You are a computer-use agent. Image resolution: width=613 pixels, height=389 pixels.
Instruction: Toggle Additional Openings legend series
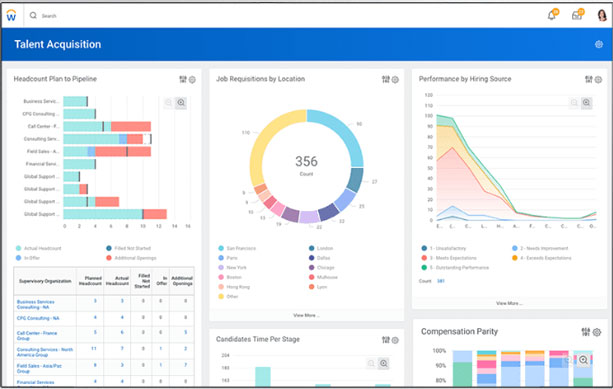coord(131,258)
